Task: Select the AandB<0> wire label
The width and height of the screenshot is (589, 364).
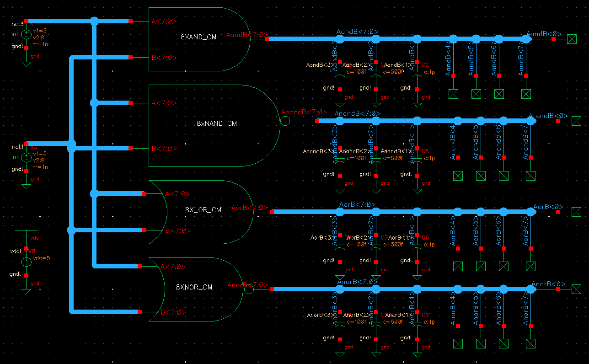Action: point(544,34)
